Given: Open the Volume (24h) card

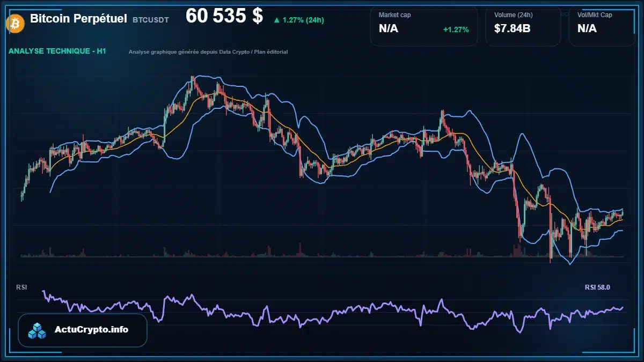Looking at the screenshot, I should (x=523, y=26).
